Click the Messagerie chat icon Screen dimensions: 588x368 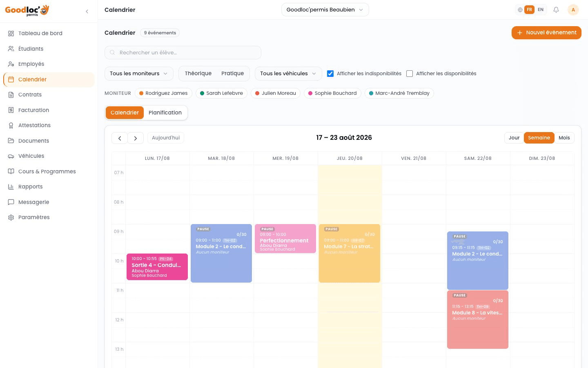pos(11,202)
